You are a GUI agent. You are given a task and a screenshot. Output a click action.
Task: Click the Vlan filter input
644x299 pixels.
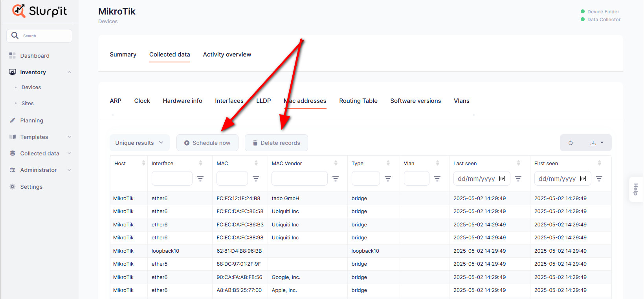tap(416, 179)
